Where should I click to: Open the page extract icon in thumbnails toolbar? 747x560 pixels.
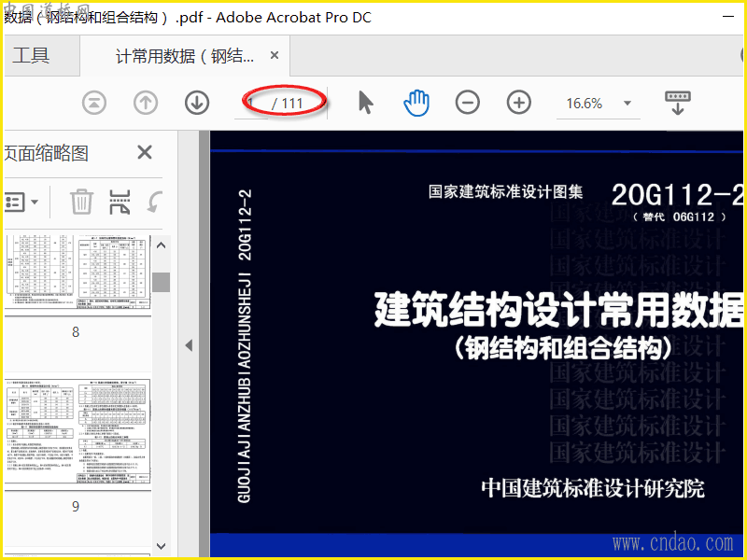[120, 202]
